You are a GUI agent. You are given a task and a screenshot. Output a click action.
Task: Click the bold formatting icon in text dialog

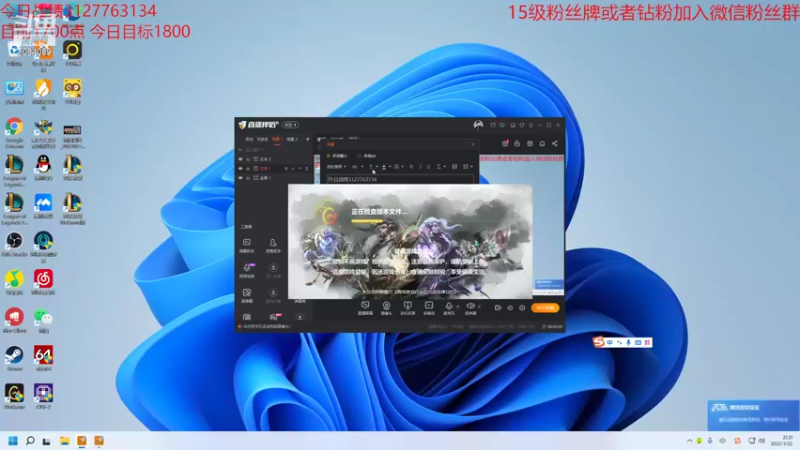pyautogui.click(x=411, y=167)
